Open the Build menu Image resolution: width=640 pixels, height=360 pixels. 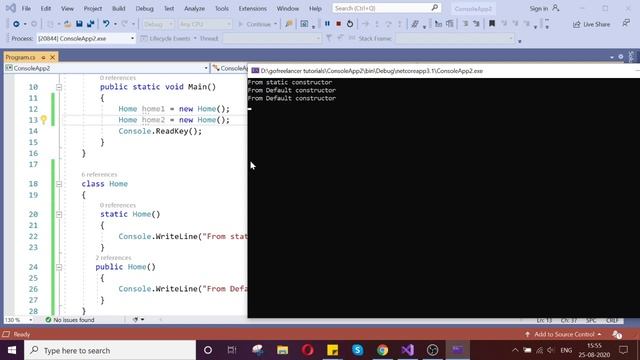119,8
